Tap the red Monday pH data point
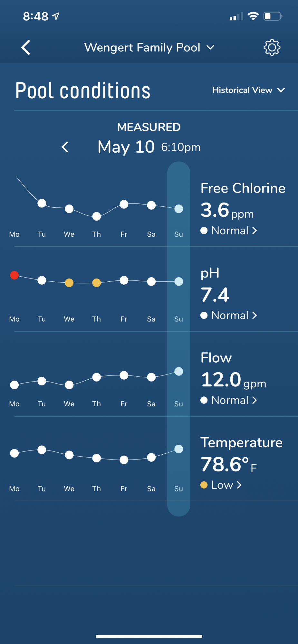Screen dimensions: 298x644 (14, 275)
